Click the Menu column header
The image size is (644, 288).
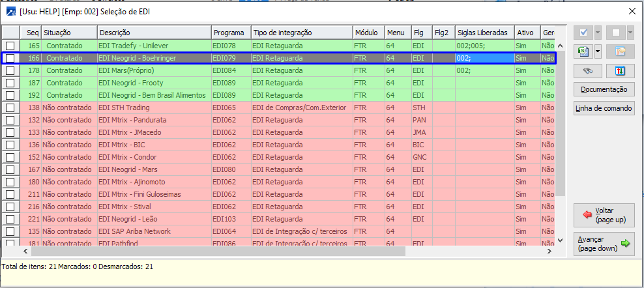pyautogui.click(x=398, y=33)
